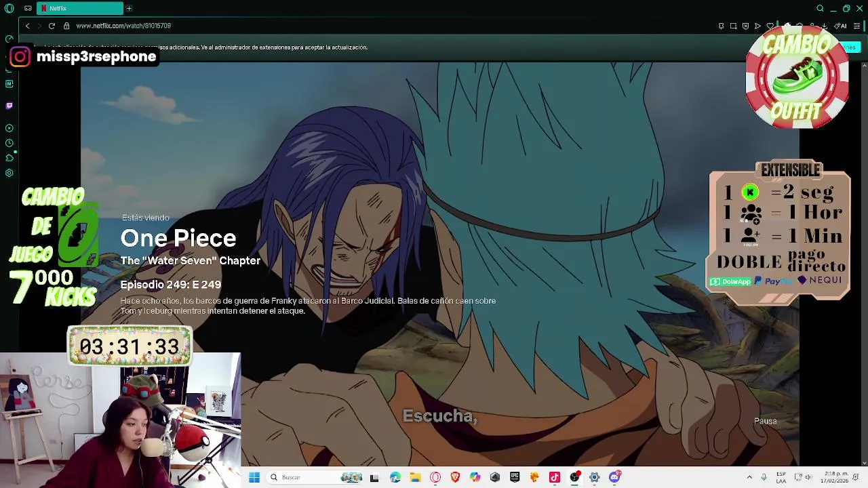Click the 'Episodio 249: E 249' text
The width and height of the screenshot is (868, 488).
click(x=171, y=285)
